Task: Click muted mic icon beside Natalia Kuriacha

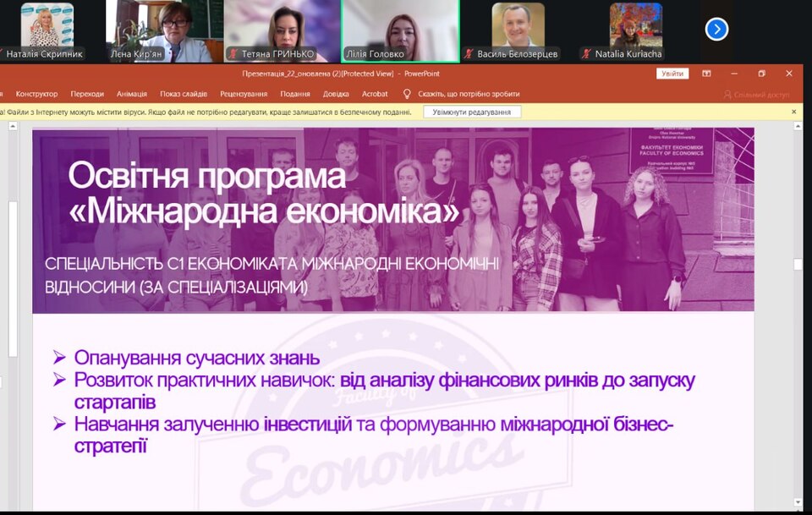Action: click(x=586, y=53)
